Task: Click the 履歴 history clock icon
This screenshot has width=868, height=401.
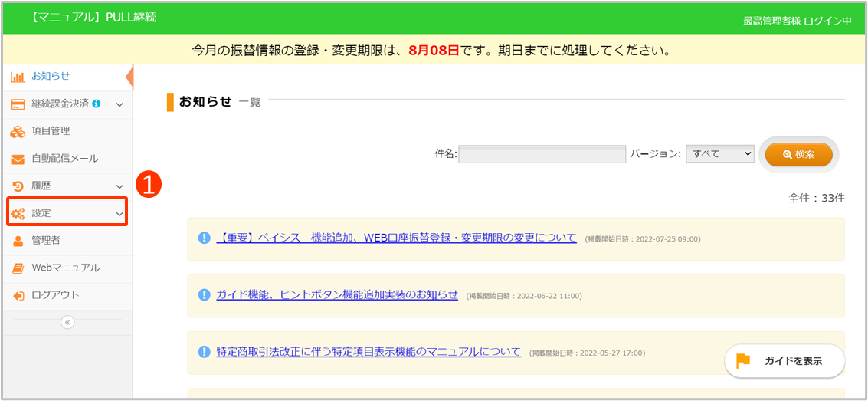Action: click(x=18, y=186)
